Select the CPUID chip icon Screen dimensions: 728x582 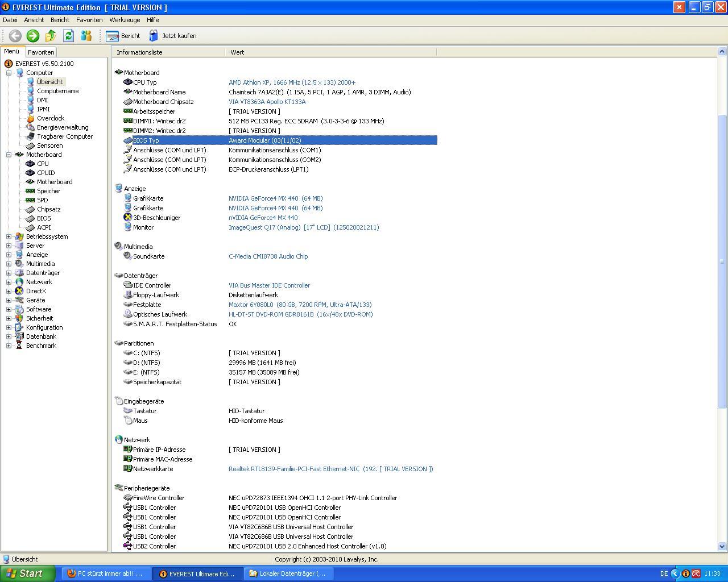30,173
